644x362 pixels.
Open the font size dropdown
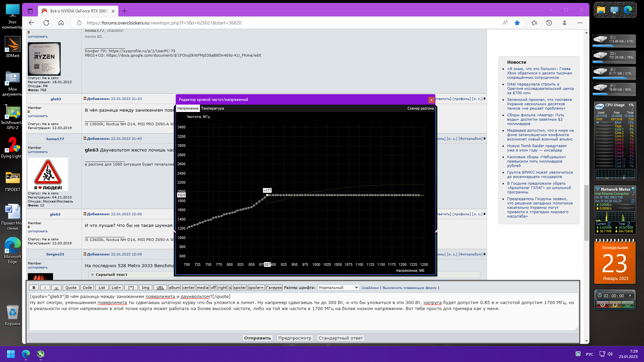coord(338,288)
